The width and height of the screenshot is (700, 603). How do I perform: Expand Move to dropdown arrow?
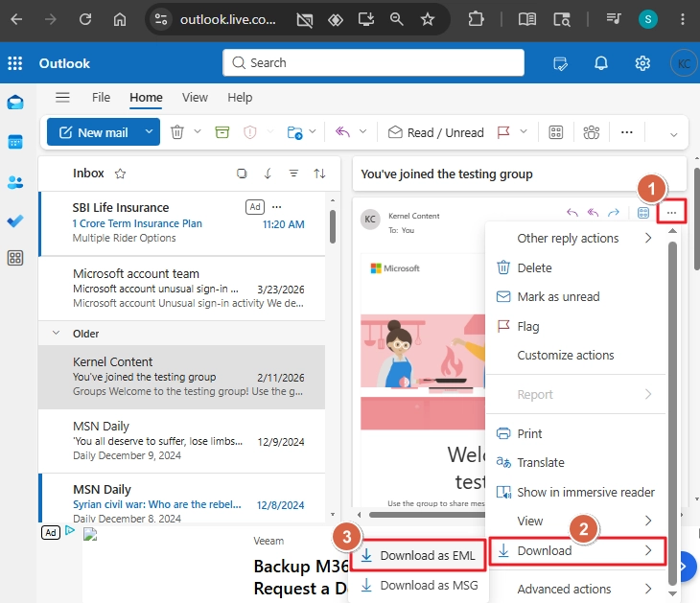(313, 131)
